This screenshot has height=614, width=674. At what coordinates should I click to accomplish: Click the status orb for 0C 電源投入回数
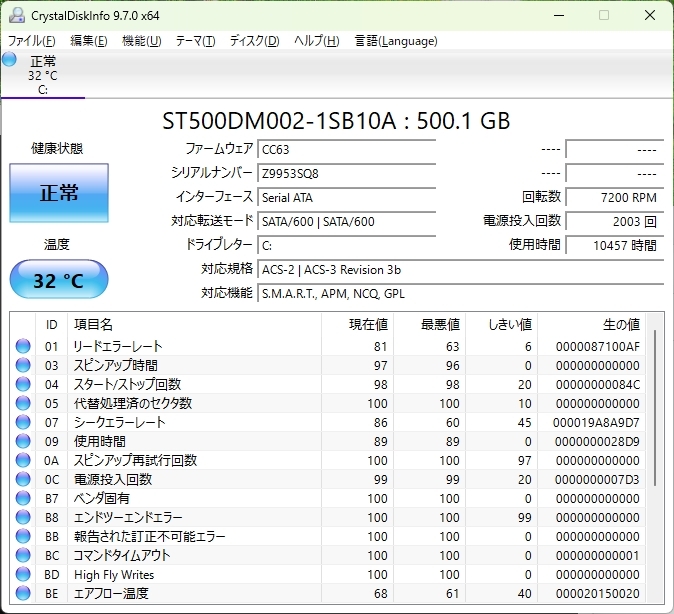(23, 479)
